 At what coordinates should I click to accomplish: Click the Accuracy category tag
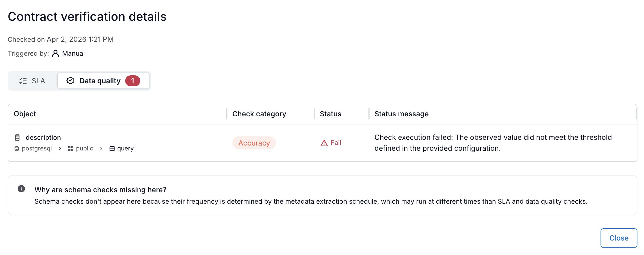[254, 143]
